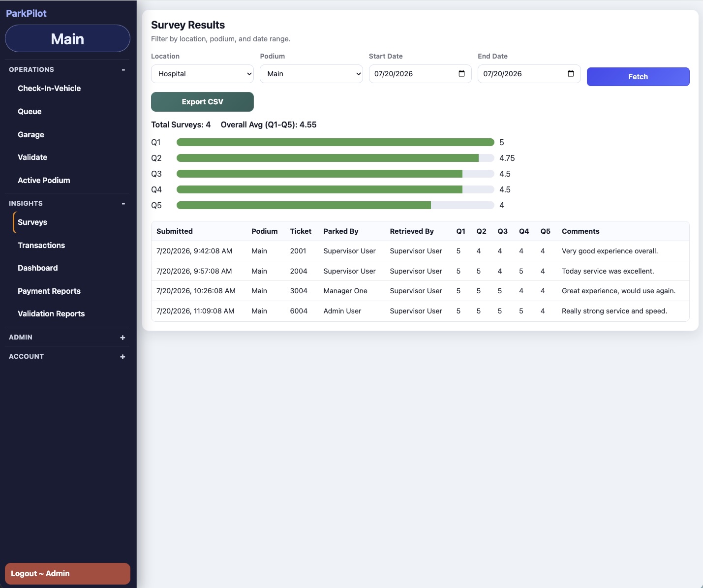
Task: Click the Ticket column header
Action: (301, 231)
